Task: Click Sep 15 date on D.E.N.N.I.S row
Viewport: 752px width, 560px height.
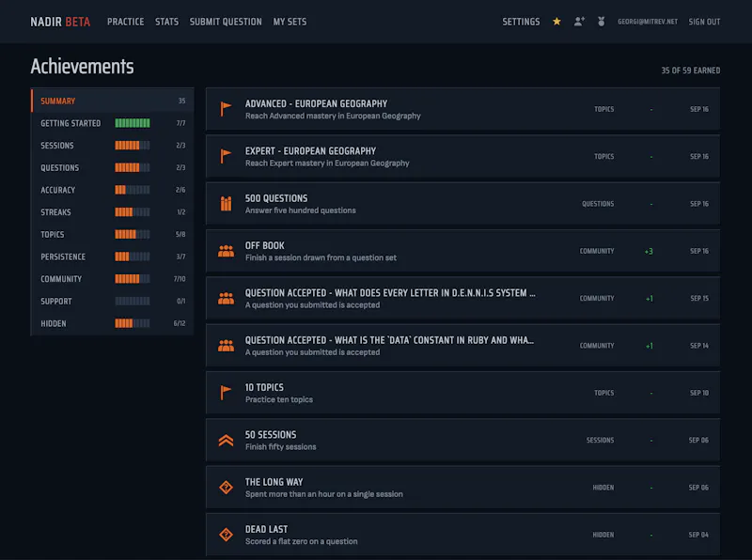Action: tap(699, 298)
